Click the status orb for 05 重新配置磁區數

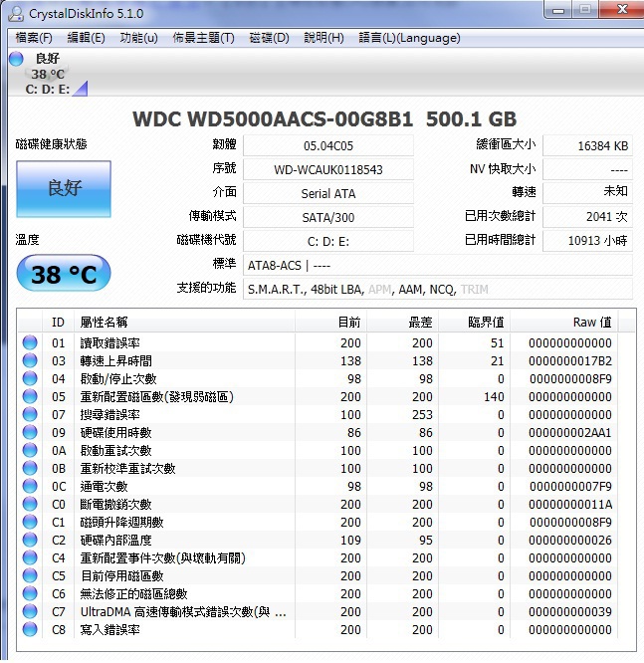(x=30, y=397)
